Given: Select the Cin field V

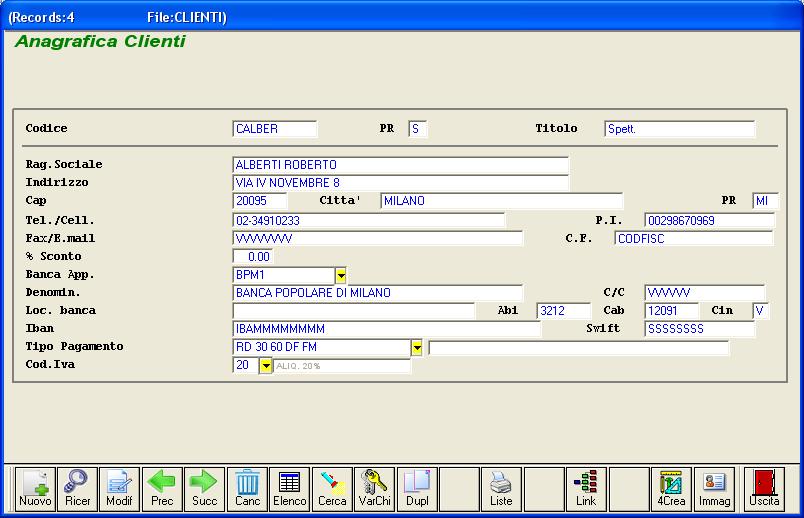Looking at the screenshot, I should (x=761, y=311).
